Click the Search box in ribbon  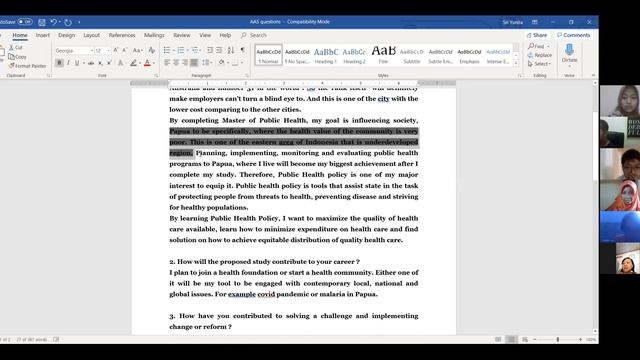(x=253, y=36)
